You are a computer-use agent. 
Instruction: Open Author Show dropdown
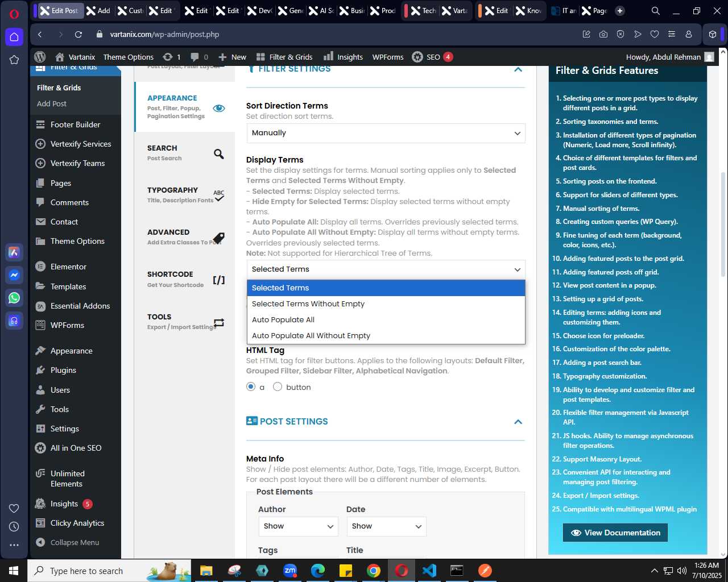[298, 526]
